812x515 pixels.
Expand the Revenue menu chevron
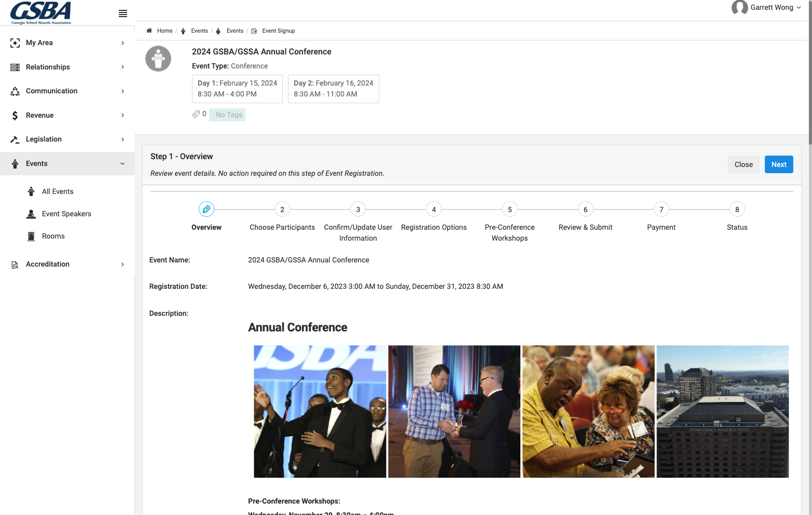122,115
